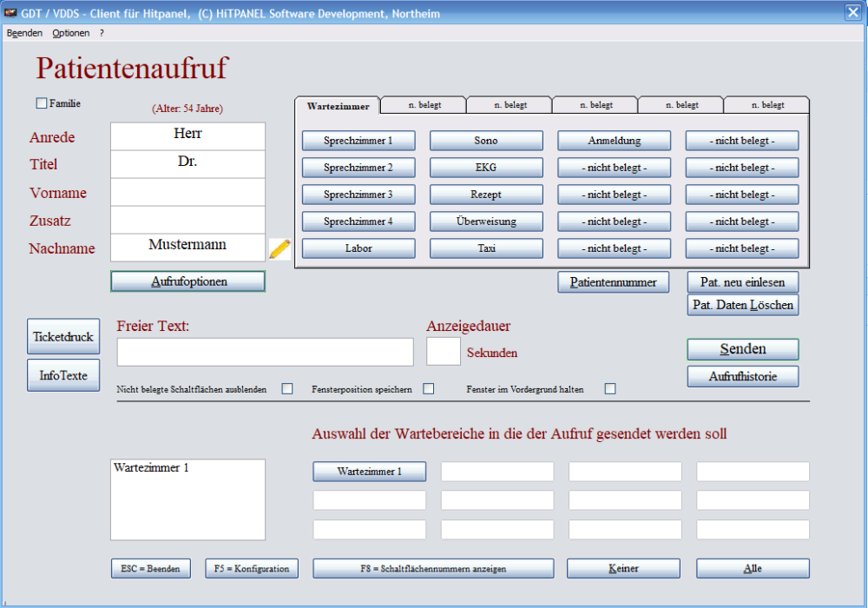Call patient to Sprechzimmer 1
Viewport: 868px width, 608px height.
(358, 141)
